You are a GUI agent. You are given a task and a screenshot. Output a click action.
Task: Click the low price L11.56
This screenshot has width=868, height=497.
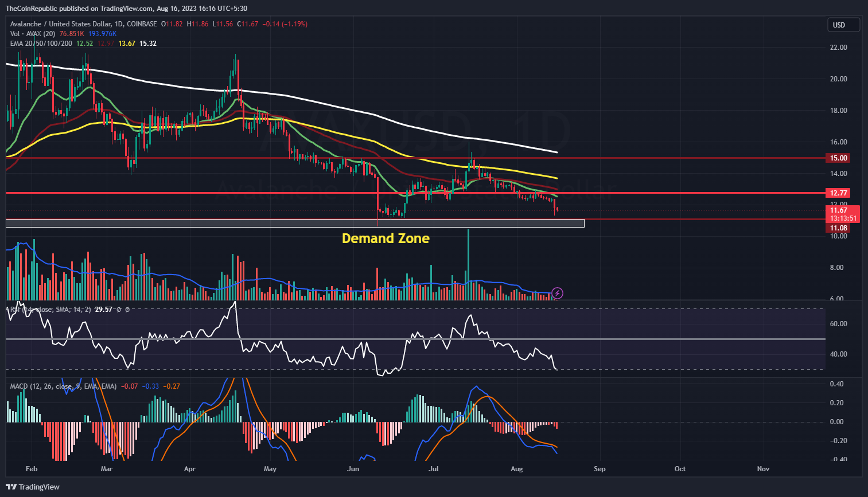[223, 24]
